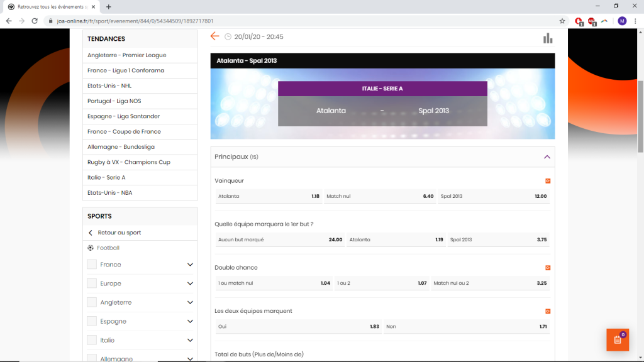Bet on Spal 2013 to win at 12.00

click(x=493, y=196)
